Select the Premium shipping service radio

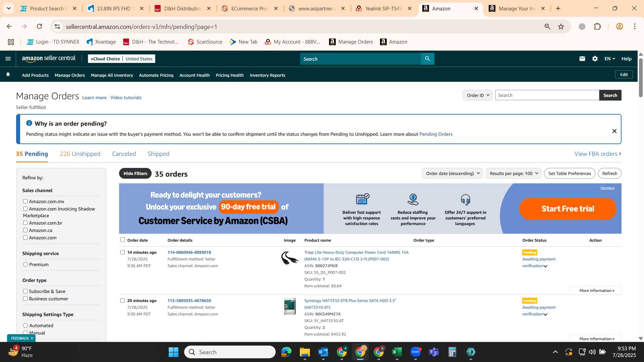click(x=25, y=264)
